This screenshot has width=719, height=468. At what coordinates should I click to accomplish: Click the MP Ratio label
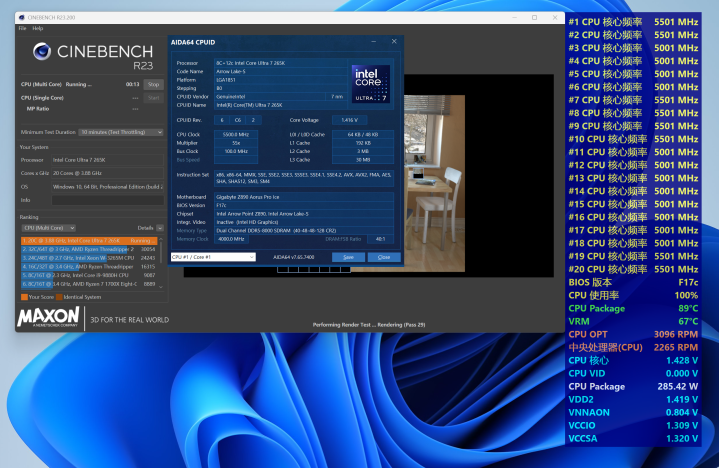(x=38, y=109)
